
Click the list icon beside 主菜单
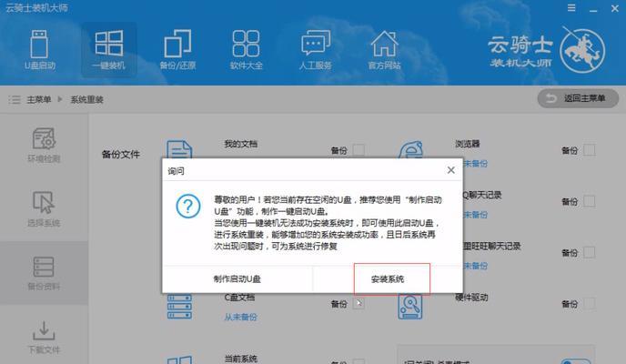(15, 99)
